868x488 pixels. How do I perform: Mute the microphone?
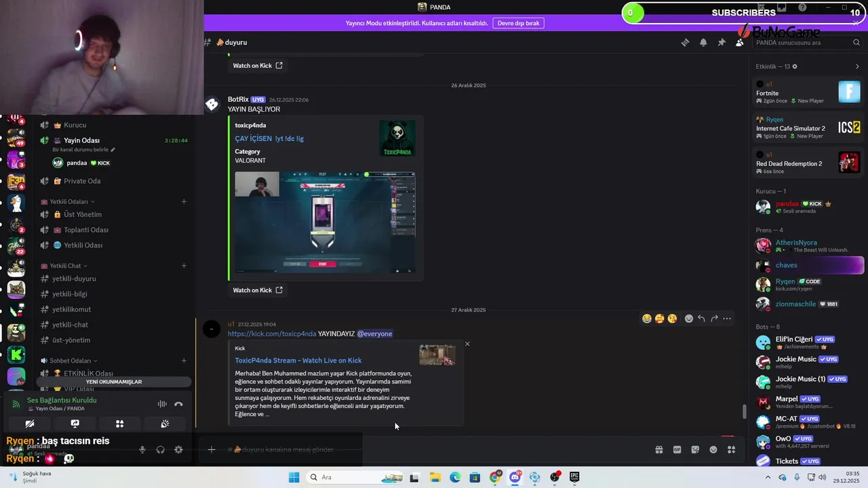(x=142, y=449)
